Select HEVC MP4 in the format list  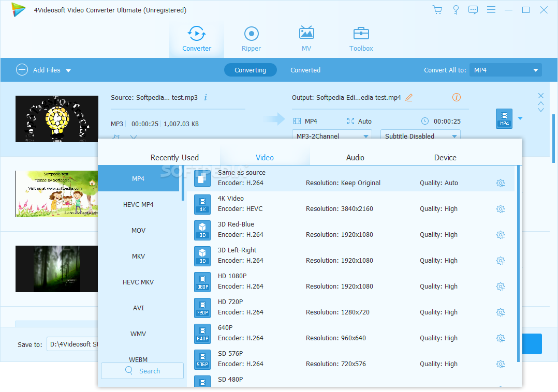(x=138, y=204)
